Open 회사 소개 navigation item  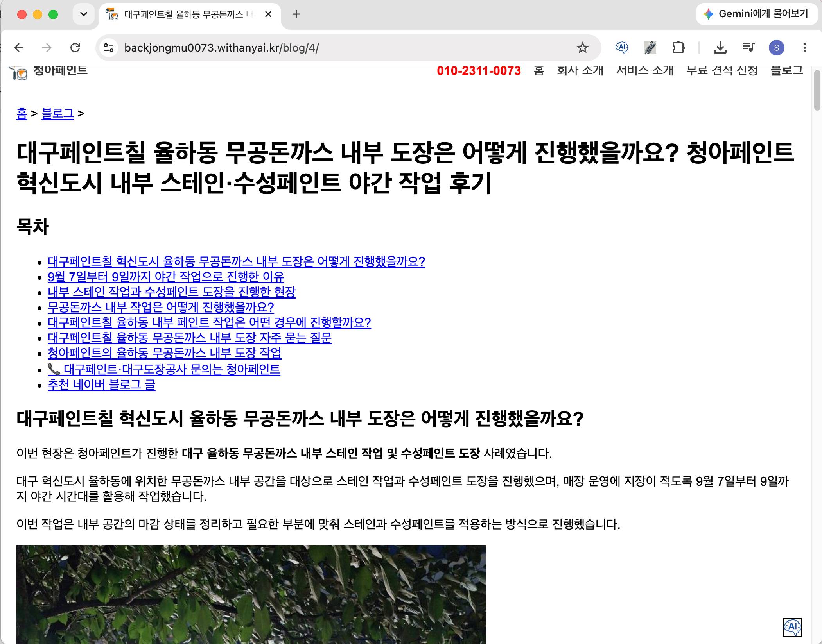pyautogui.click(x=580, y=71)
